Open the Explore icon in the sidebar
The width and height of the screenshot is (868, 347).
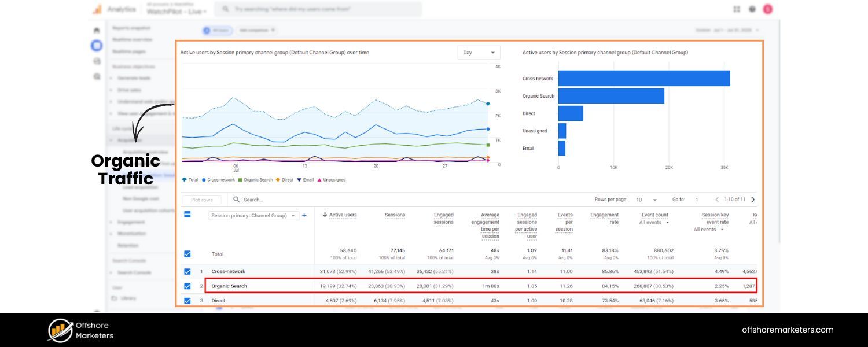(x=97, y=60)
